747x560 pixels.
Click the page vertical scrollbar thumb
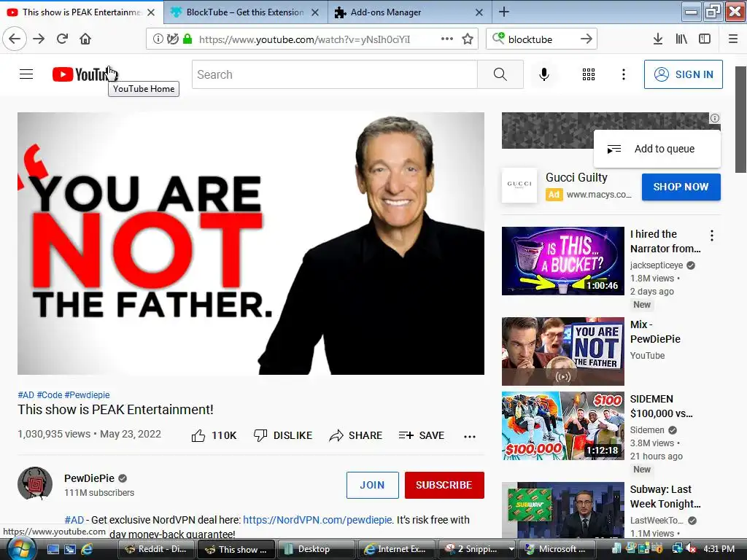click(x=740, y=119)
